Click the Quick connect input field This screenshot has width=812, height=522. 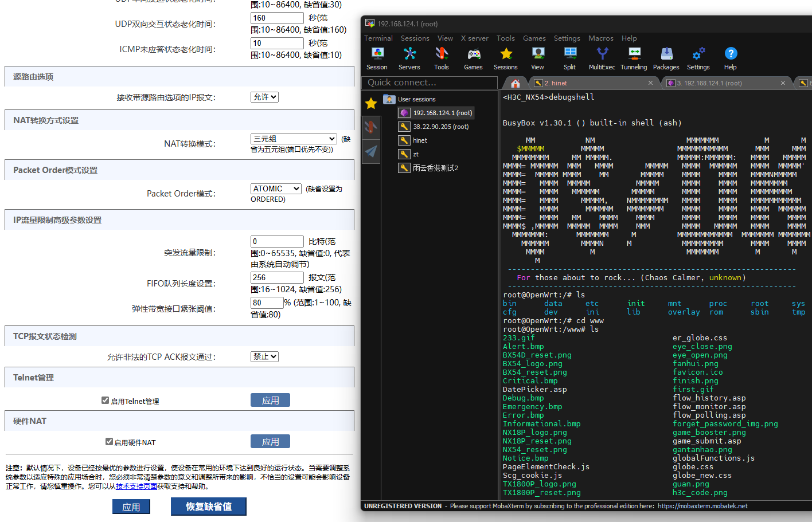430,83
